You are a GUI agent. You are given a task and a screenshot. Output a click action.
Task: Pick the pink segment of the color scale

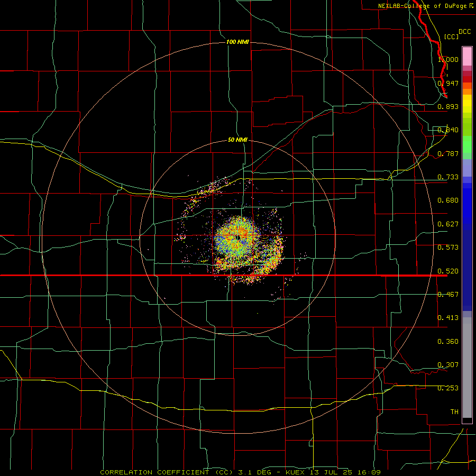[467, 57]
